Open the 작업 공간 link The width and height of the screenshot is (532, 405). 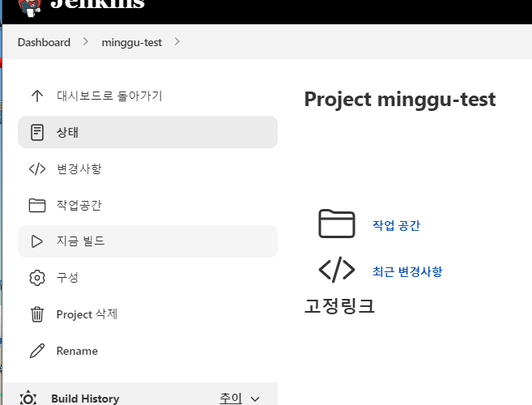(x=396, y=225)
